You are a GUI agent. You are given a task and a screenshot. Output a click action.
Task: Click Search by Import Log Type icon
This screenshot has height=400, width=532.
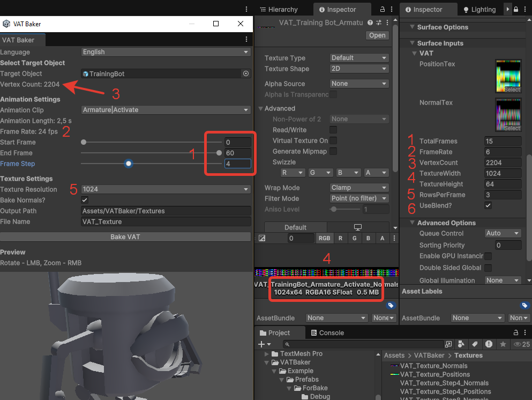pyautogui.click(x=489, y=344)
